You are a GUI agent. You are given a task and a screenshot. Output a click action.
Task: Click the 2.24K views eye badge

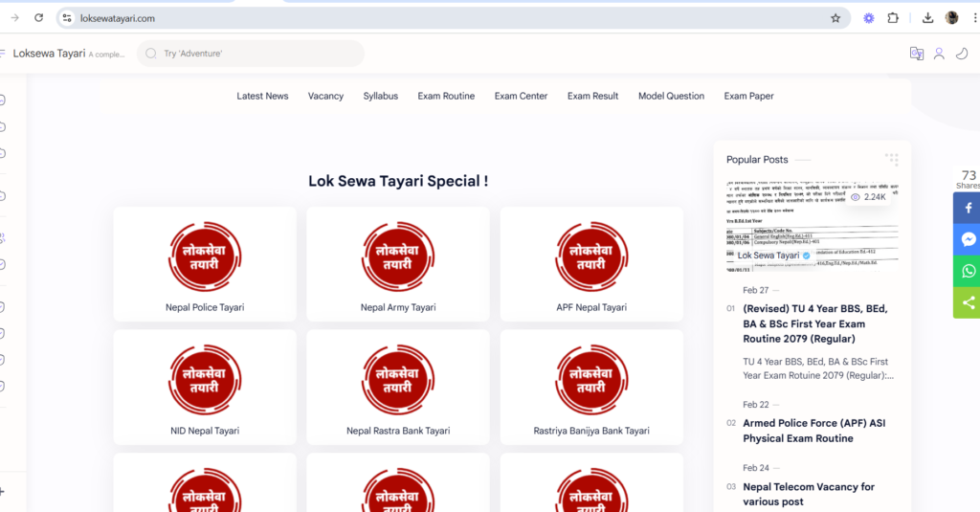868,197
